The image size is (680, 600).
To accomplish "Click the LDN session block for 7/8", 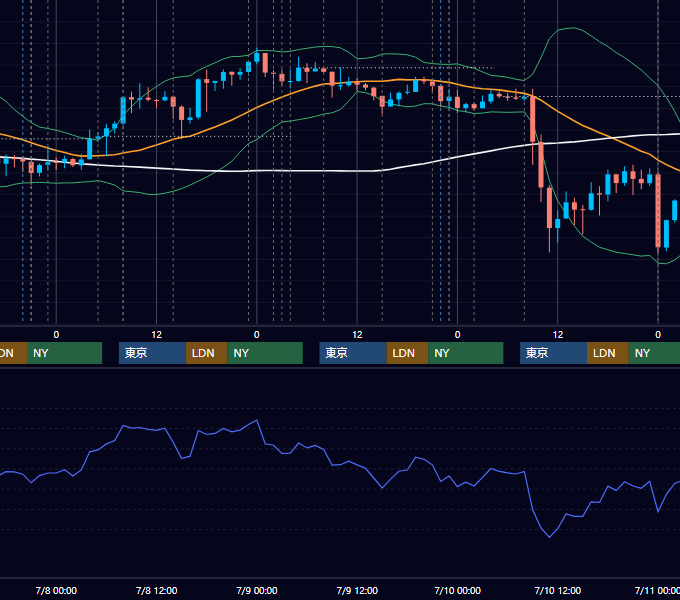I will click(x=206, y=353).
